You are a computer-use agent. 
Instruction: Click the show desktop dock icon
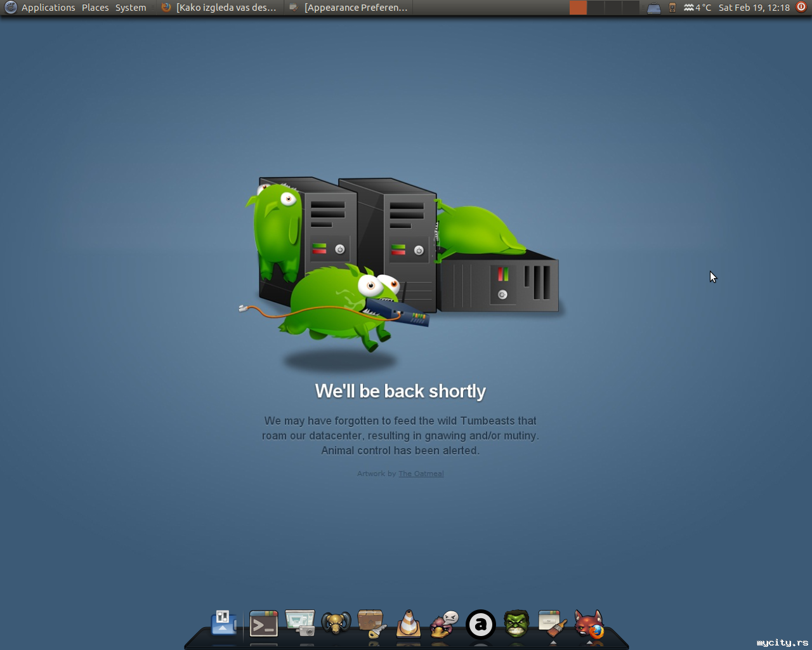pyautogui.click(x=223, y=623)
